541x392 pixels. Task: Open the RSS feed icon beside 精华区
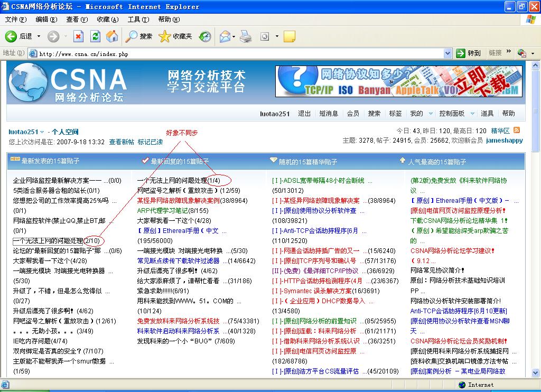[517, 130]
